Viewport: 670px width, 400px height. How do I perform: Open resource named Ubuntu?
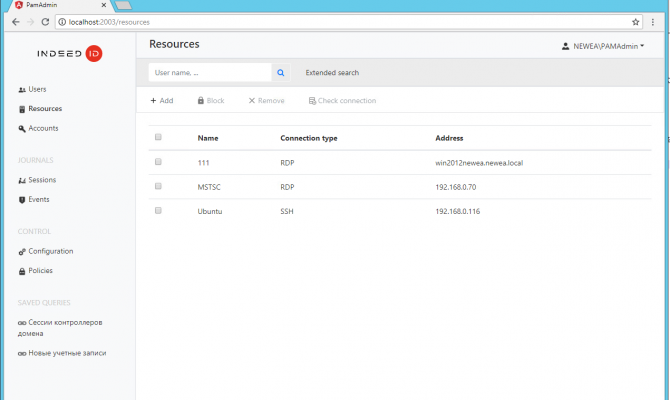(x=210, y=212)
